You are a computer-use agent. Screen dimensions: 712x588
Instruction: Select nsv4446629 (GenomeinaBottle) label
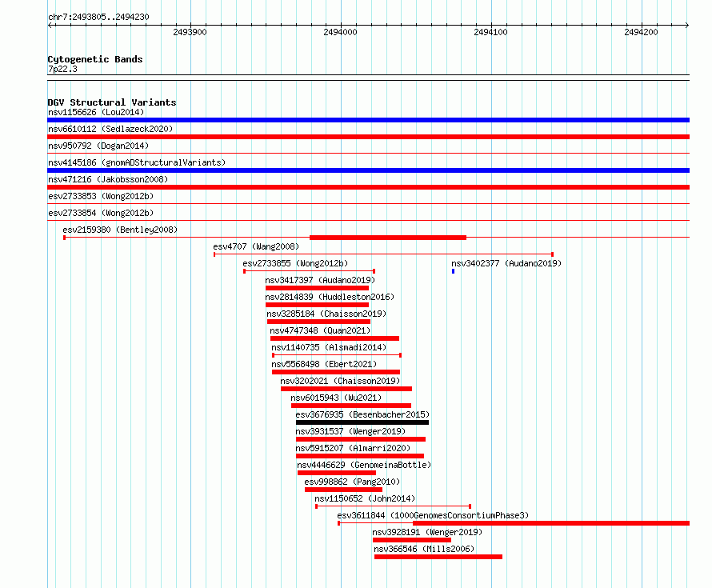(364, 465)
